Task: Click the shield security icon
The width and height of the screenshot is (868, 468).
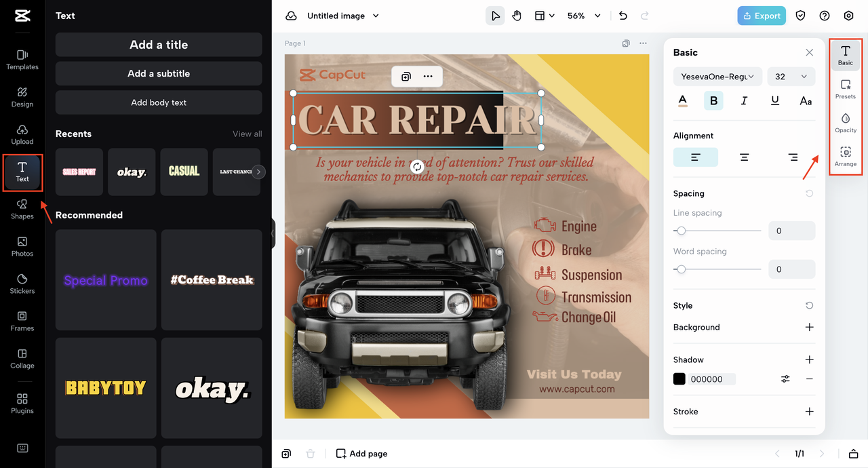Action: [801, 16]
